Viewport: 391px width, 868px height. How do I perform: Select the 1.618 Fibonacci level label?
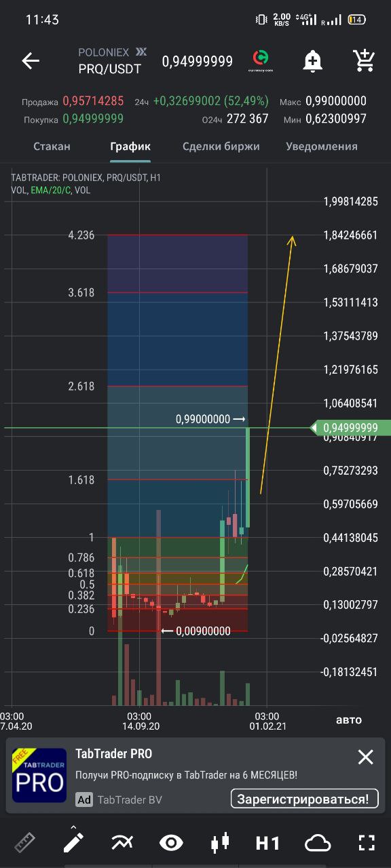point(81,480)
